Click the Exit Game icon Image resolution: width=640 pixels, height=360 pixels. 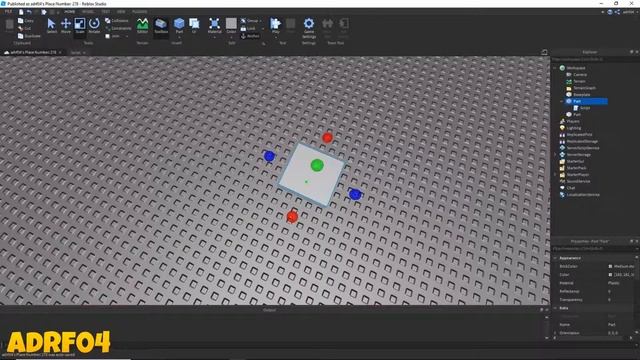(344, 25)
